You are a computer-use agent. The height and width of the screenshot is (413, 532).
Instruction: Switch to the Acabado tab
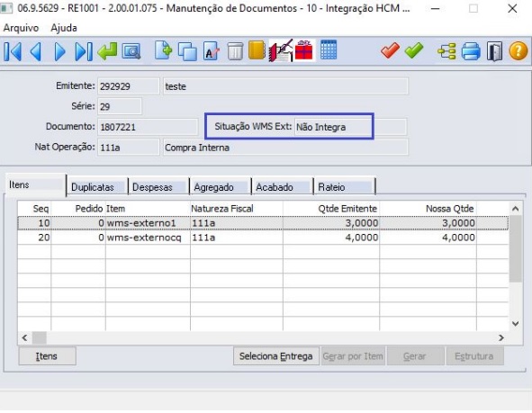tap(283, 187)
